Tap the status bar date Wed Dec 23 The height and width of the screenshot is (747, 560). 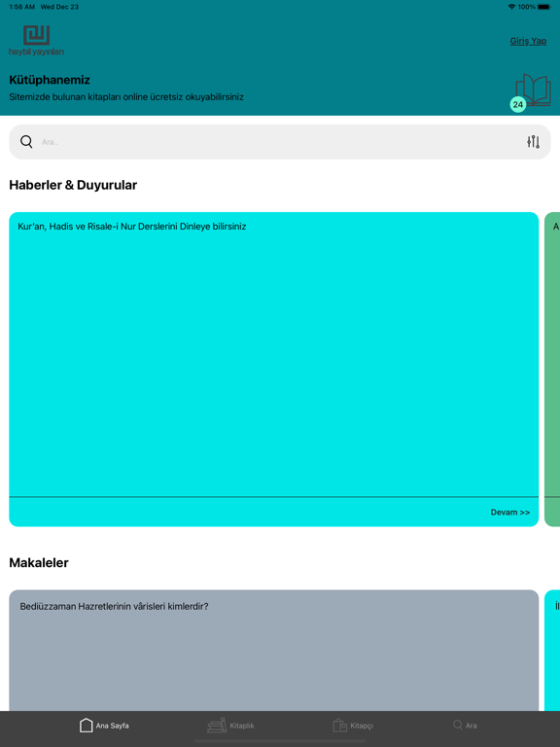(x=59, y=7)
